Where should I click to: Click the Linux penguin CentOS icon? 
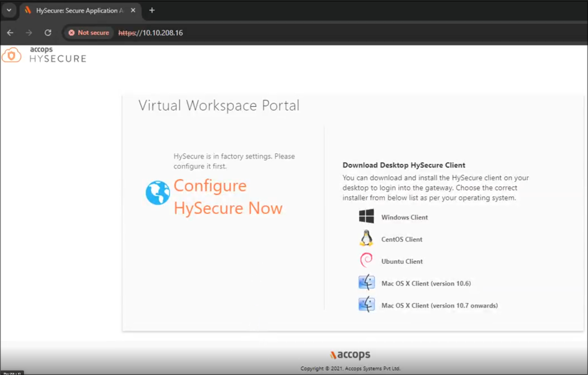coord(366,238)
